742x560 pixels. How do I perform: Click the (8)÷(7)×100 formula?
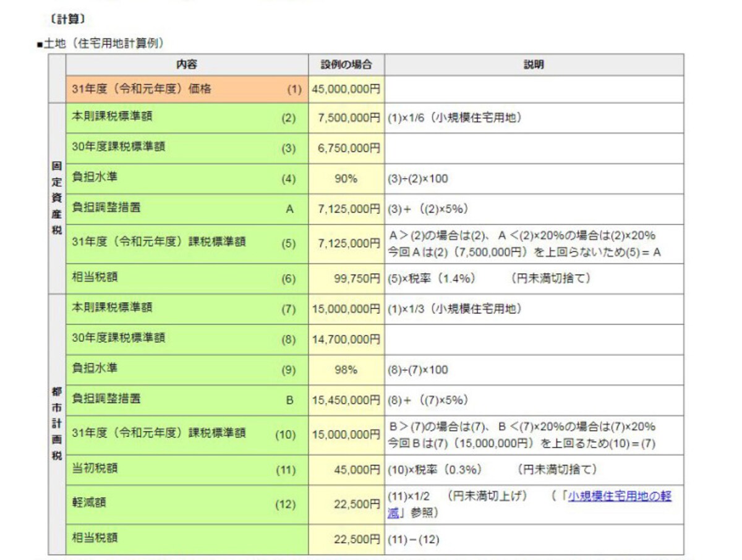(418, 370)
